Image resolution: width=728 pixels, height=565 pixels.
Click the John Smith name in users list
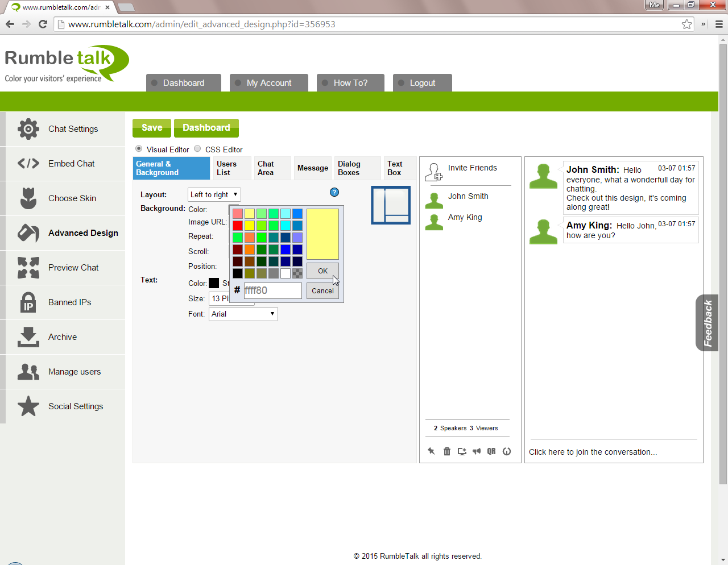point(468,196)
